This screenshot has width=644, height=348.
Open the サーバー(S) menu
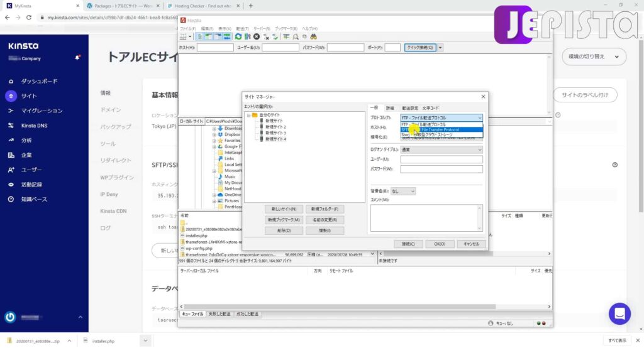(x=262, y=29)
